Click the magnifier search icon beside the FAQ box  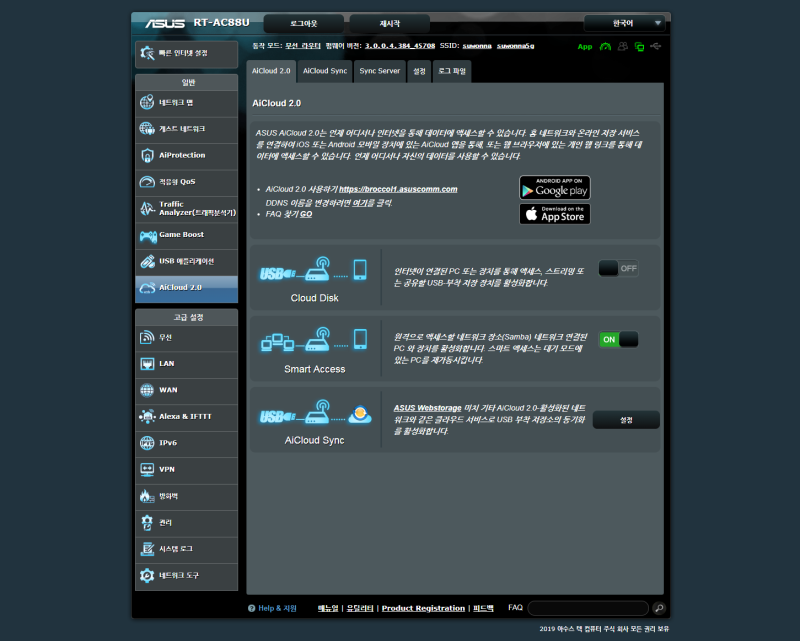659,608
